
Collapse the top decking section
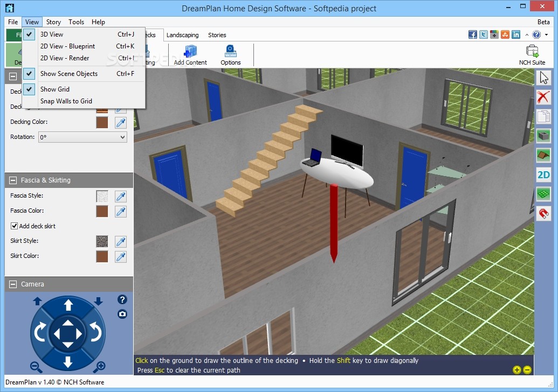click(x=13, y=76)
